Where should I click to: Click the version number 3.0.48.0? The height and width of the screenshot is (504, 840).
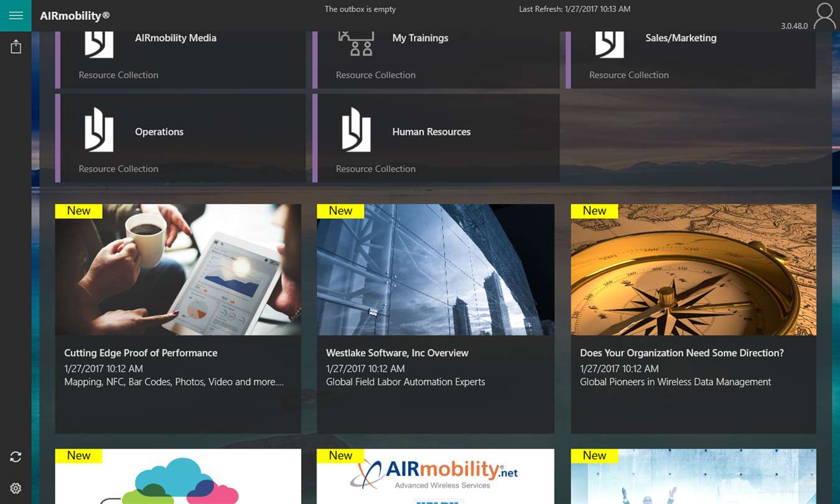click(x=795, y=26)
